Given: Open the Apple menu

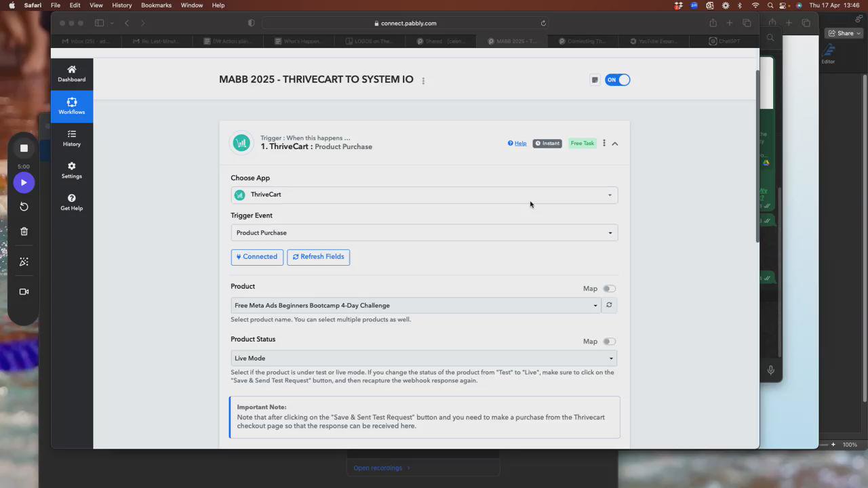Looking at the screenshot, I should tap(12, 5).
